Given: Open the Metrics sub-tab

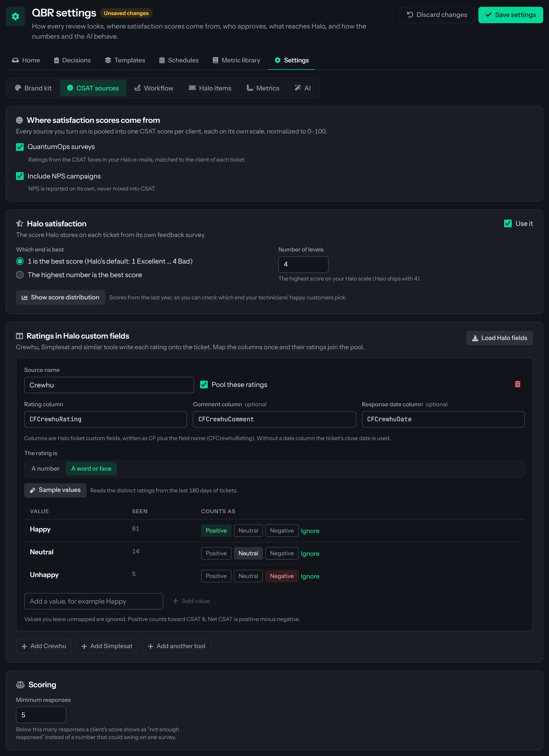Looking at the screenshot, I should (x=263, y=88).
